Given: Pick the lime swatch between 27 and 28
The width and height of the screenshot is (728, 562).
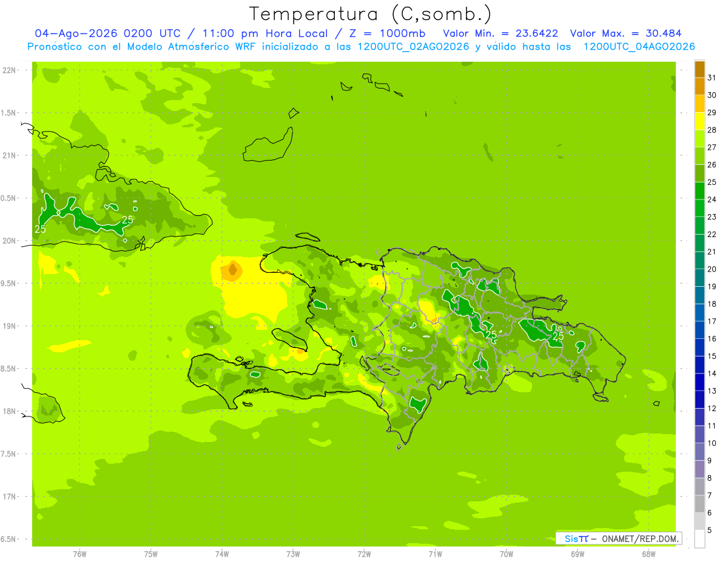Looking at the screenshot, I should (699, 139).
